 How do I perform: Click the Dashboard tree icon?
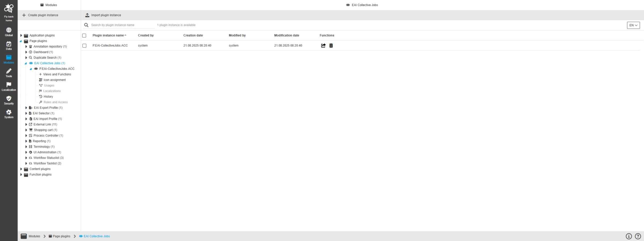click(31, 52)
